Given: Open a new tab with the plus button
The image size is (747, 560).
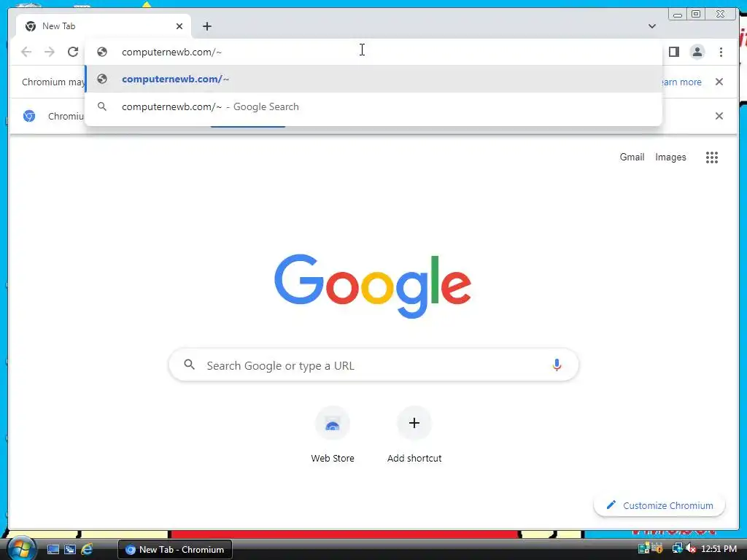Looking at the screenshot, I should [206, 26].
